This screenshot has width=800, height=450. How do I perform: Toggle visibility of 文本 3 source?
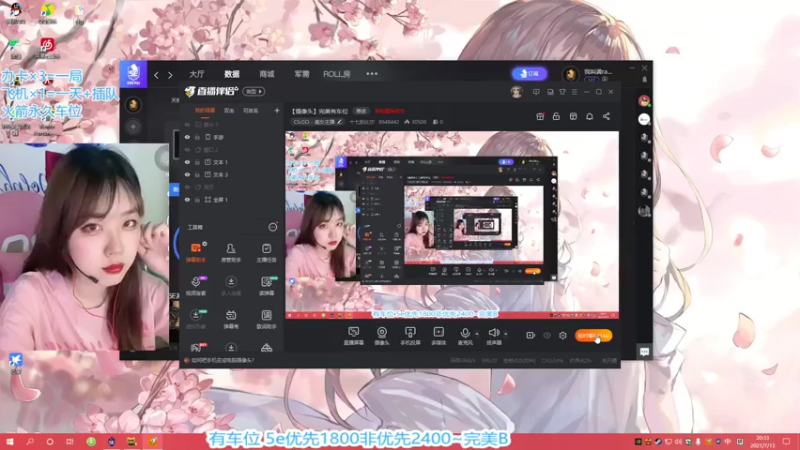tap(187, 174)
